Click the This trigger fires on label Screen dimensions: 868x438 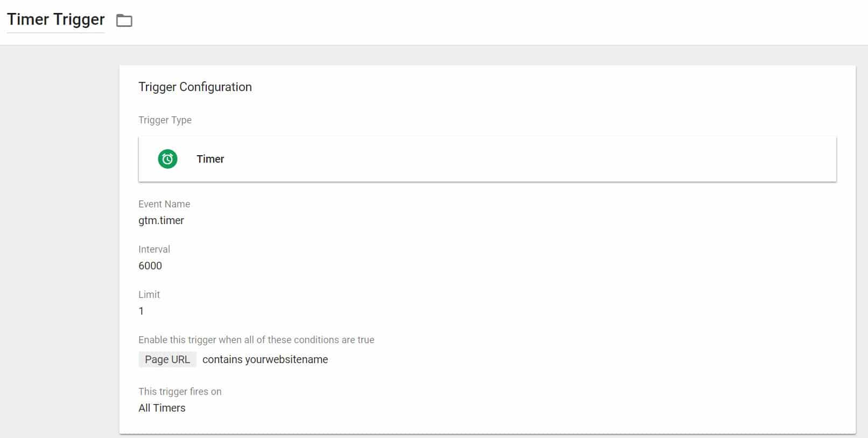[180, 392]
